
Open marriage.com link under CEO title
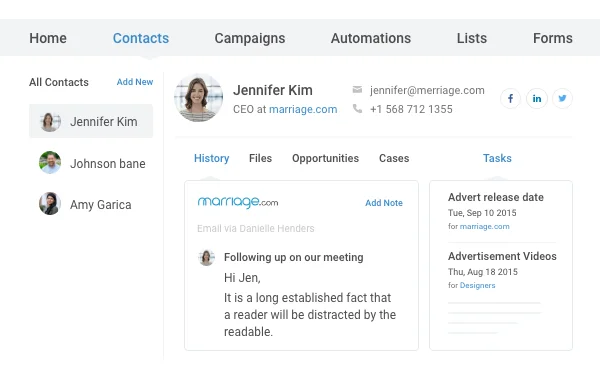tap(303, 109)
